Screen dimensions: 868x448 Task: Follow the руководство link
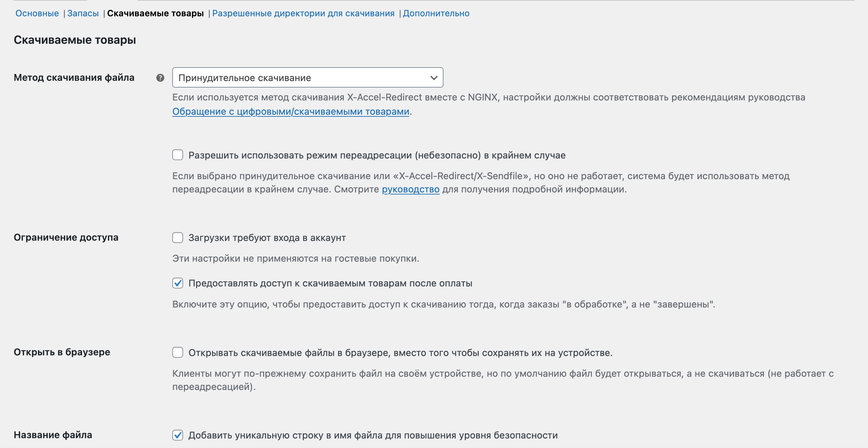click(x=410, y=189)
